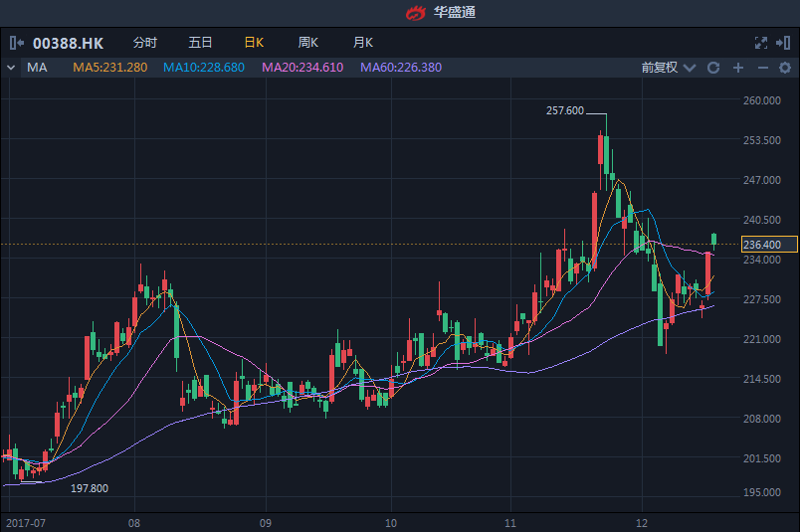800x532 pixels.
Task: Open the 前复权 adjustment dropdown
Action: coord(666,68)
